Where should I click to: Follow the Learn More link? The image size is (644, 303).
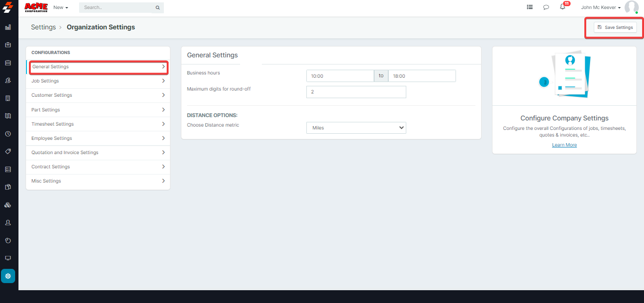564,145
